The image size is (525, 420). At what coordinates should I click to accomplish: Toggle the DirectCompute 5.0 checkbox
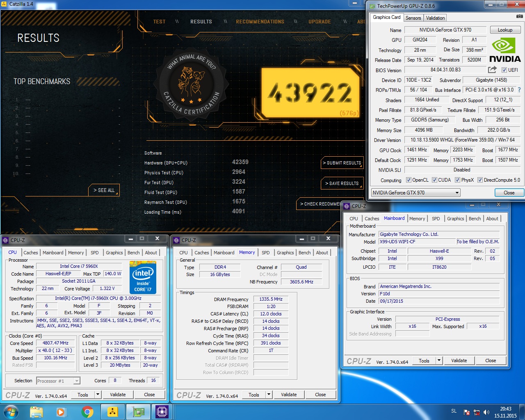pyautogui.click(x=480, y=180)
